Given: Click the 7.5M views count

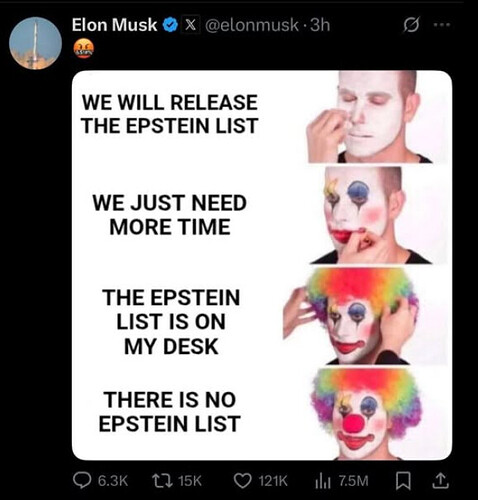Looking at the screenshot, I should [x=353, y=481].
